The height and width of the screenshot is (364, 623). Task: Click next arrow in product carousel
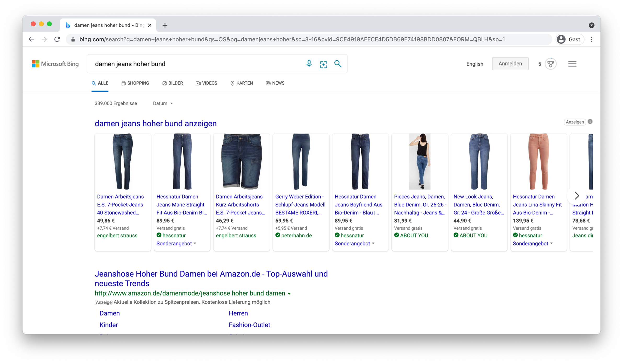point(576,196)
